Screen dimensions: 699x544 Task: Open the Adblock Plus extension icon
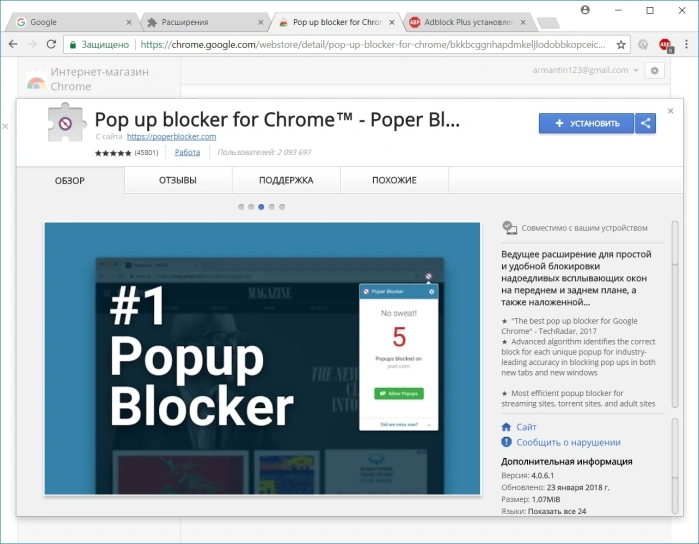click(666, 45)
